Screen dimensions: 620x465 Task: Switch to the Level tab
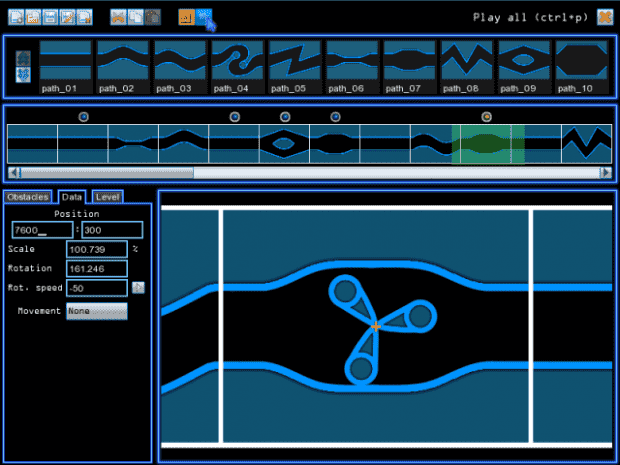107,197
